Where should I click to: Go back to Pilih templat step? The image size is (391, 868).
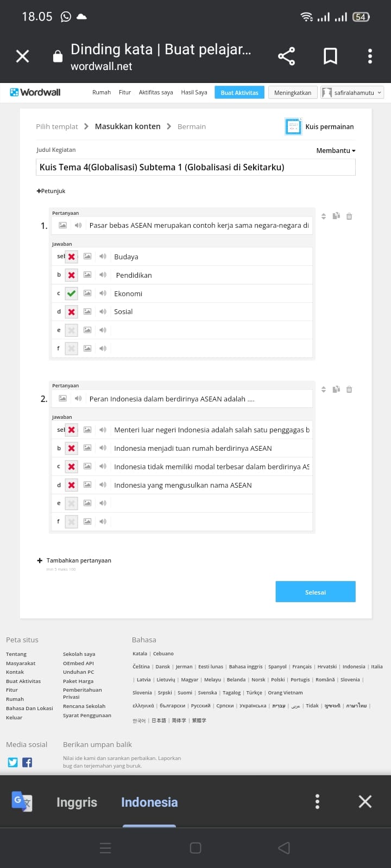pos(57,126)
